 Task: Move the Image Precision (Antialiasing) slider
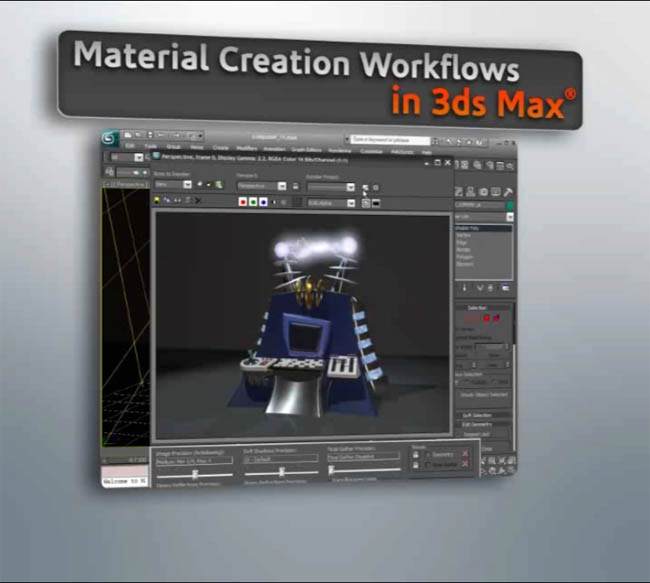[195, 474]
